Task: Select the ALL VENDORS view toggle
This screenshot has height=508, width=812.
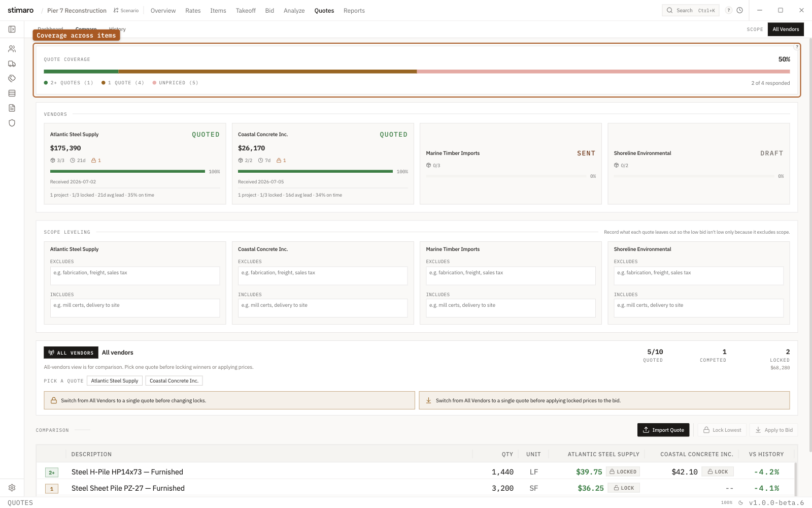Action: tap(71, 353)
